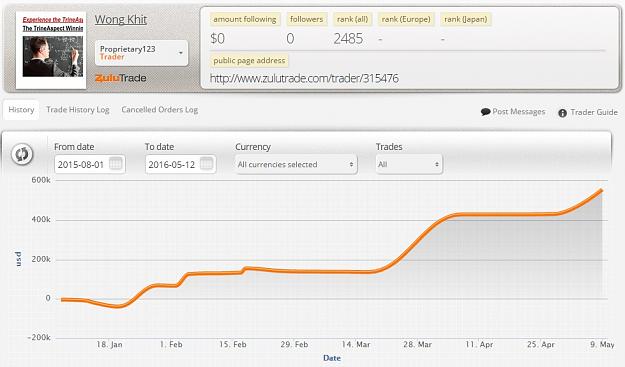625x367 pixels.
Task: Click the rank (all) label
Action: click(352, 19)
